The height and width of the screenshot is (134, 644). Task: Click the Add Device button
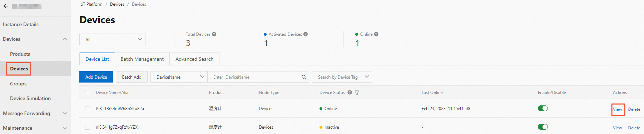coord(96,77)
